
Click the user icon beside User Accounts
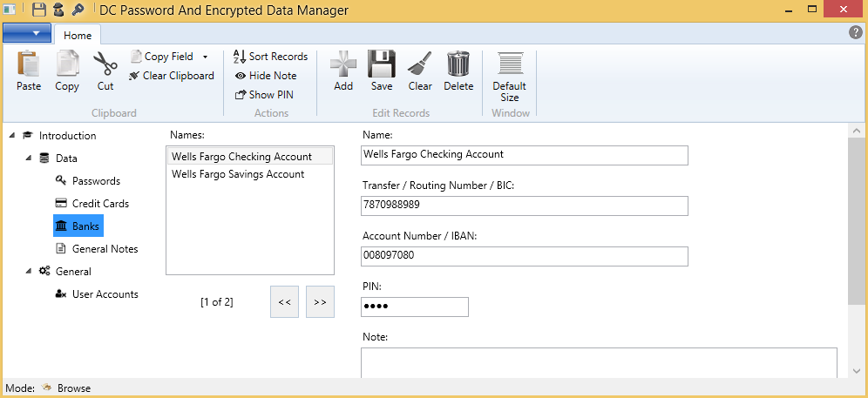pos(61,294)
